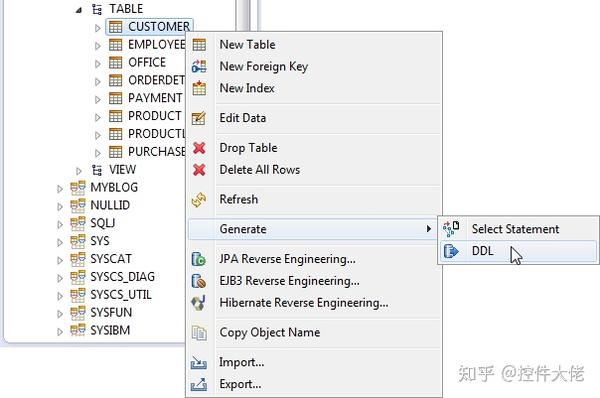Viewport: 600px width, 398px height.
Task: Click the New Foreign Key icon
Action: point(199,67)
